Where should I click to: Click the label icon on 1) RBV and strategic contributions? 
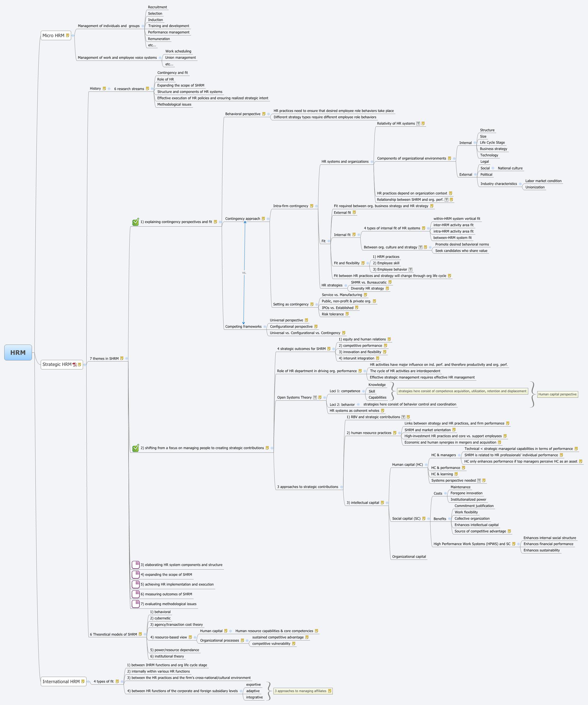(x=403, y=417)
